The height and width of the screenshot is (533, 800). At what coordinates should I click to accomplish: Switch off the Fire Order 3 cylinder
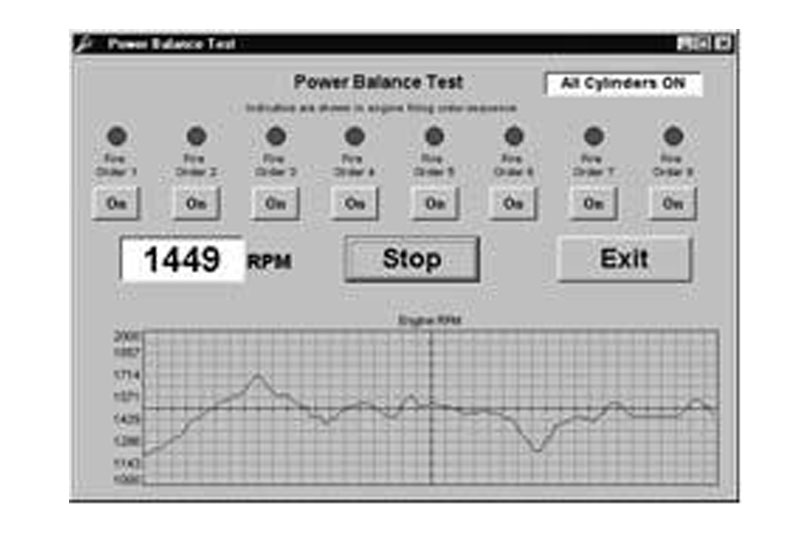(275, 203)
